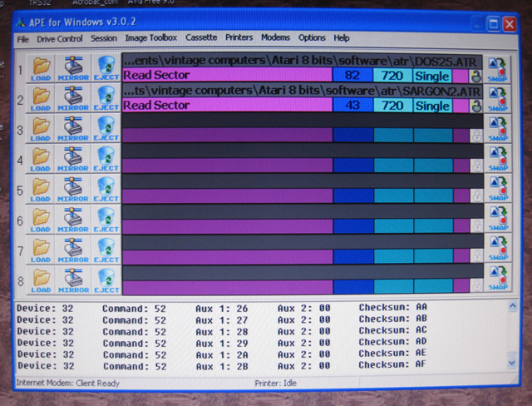Mirror drive 4
This screenshot has height=406, width=532.
[73, 160]
